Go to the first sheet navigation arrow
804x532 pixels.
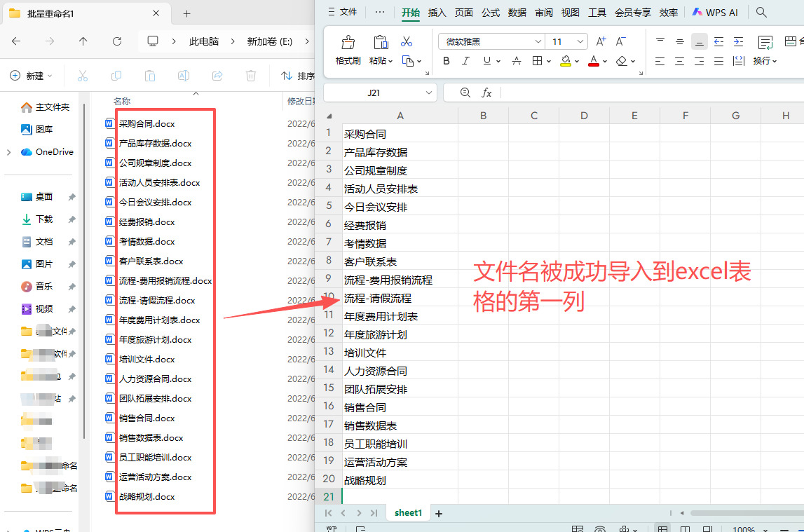(328, 513)
